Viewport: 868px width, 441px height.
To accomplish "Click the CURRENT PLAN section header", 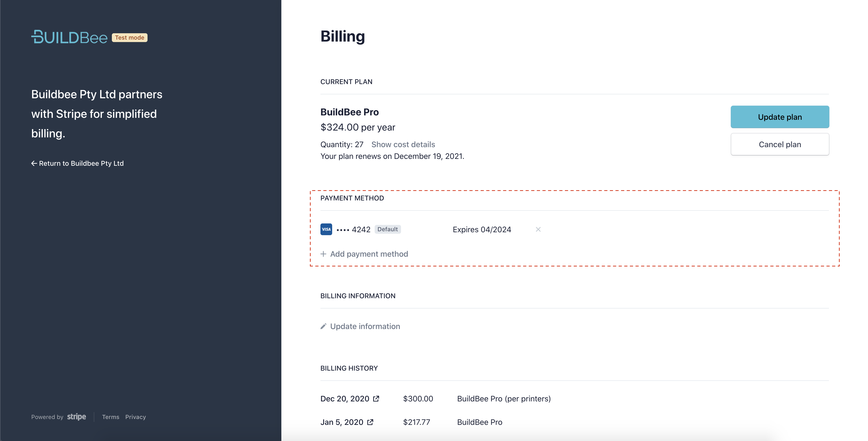I will point(346,82).
